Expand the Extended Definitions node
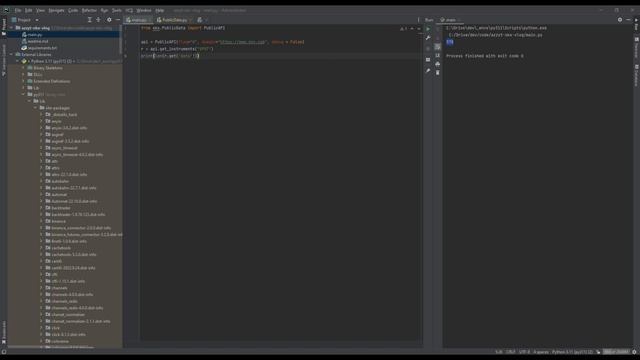The width and height of the screenshot is (640, 360). [23, 81]
